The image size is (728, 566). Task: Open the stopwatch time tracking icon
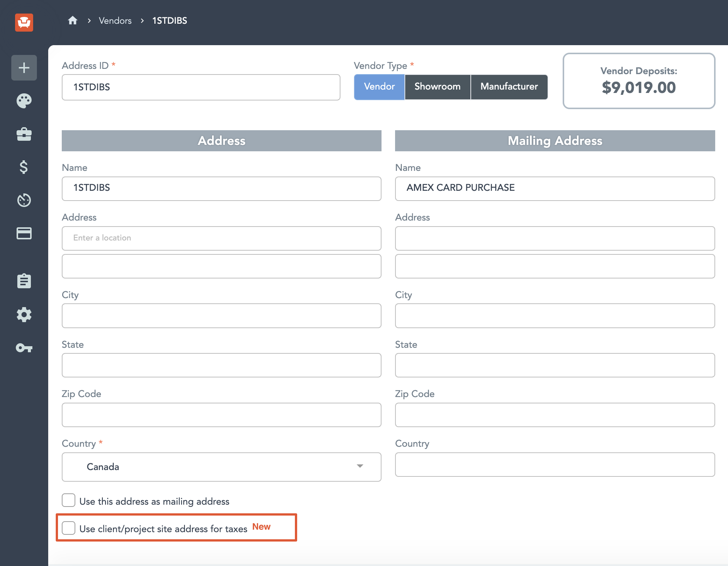(x=24, y=200)
